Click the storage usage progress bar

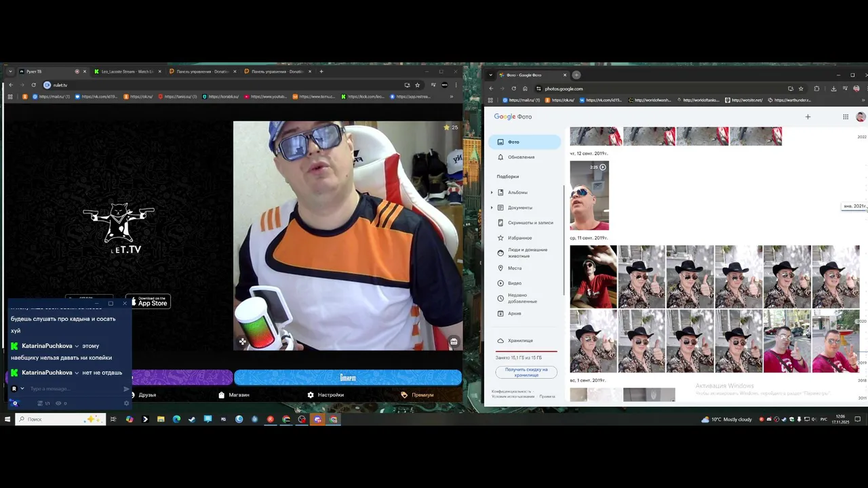[526, 351]
